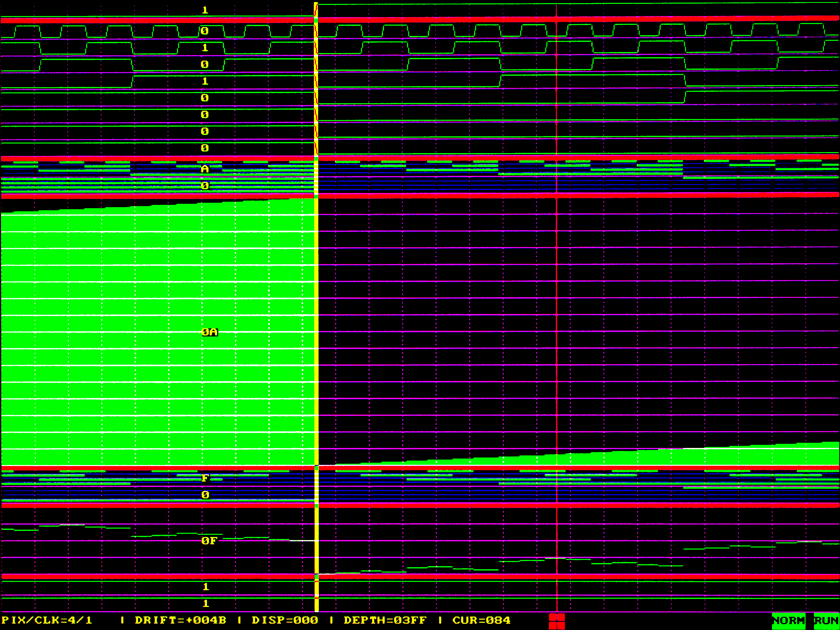Select the PIX/CLK=4/1 zoom field
Viewport: 840px width, 630px height.
point(47,620)
